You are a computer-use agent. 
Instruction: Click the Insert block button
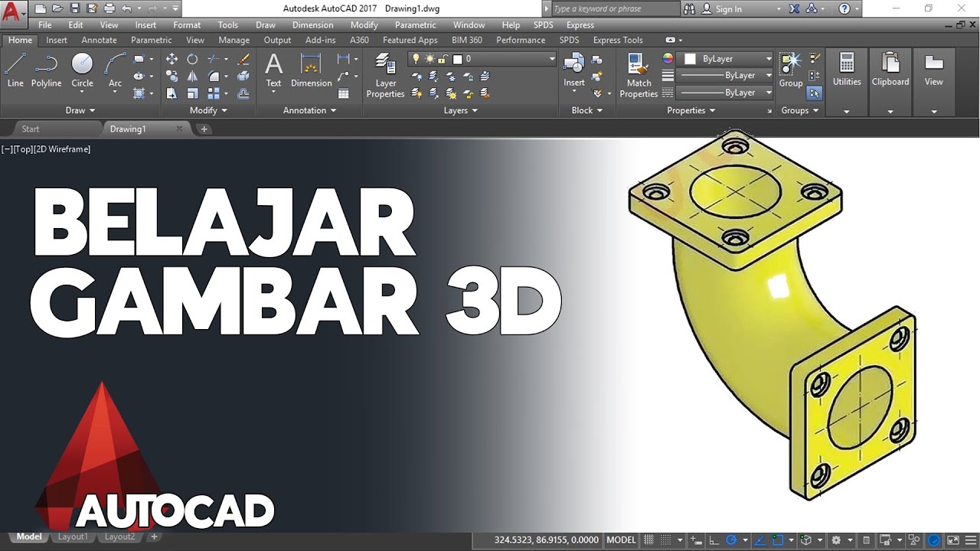click(574, 70)
